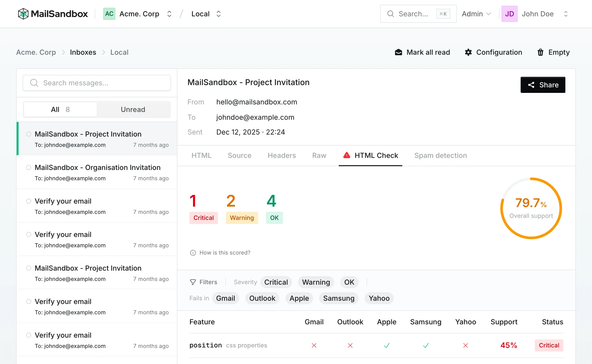
Task: Toggle the Outlook fails-in filter chip
Action: tap(262, 298)
